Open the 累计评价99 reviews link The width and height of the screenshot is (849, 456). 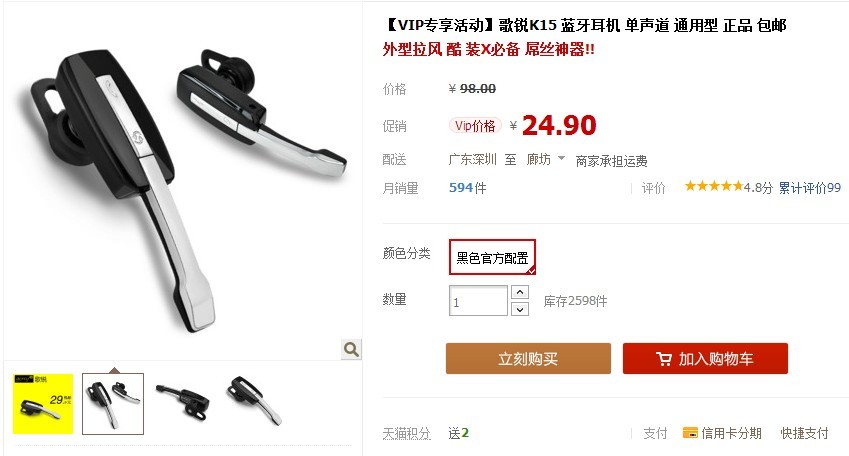click(x=809, y=188)
